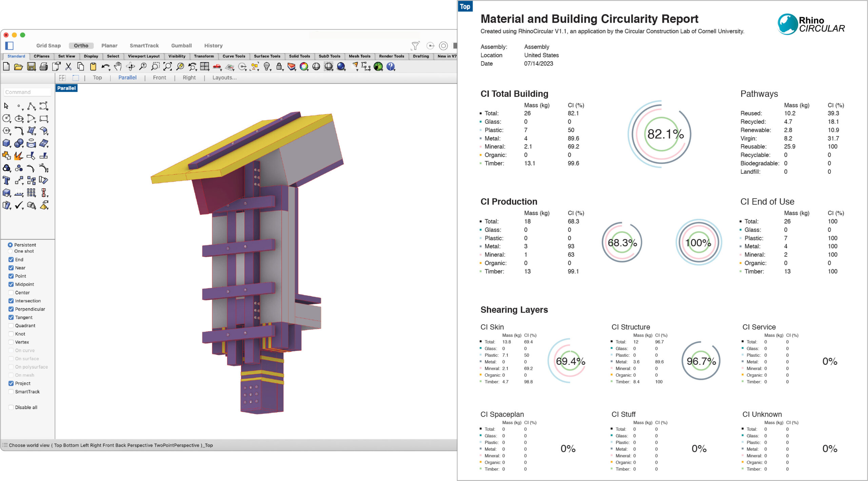Image resolution: width=868 pixels, height=481 pixels.
Task: Switch to the Surface Tools tab
Action: coord(267,56)
